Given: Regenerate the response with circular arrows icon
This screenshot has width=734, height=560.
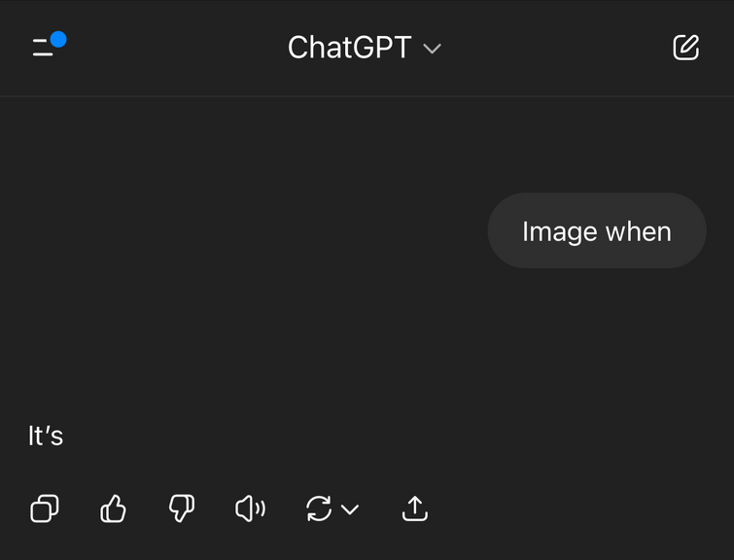Looking at the screenshot, I should pos(319,508).
